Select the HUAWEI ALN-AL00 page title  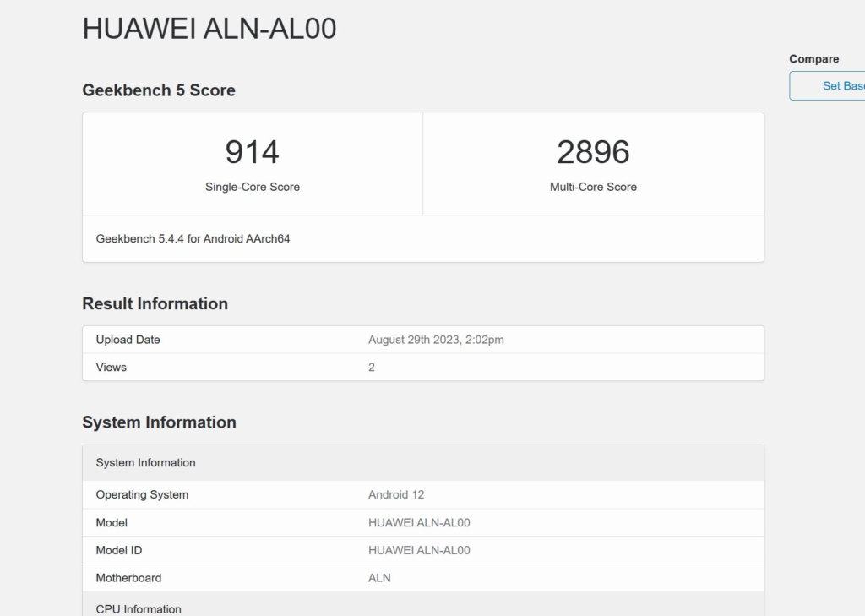[209, 29]
